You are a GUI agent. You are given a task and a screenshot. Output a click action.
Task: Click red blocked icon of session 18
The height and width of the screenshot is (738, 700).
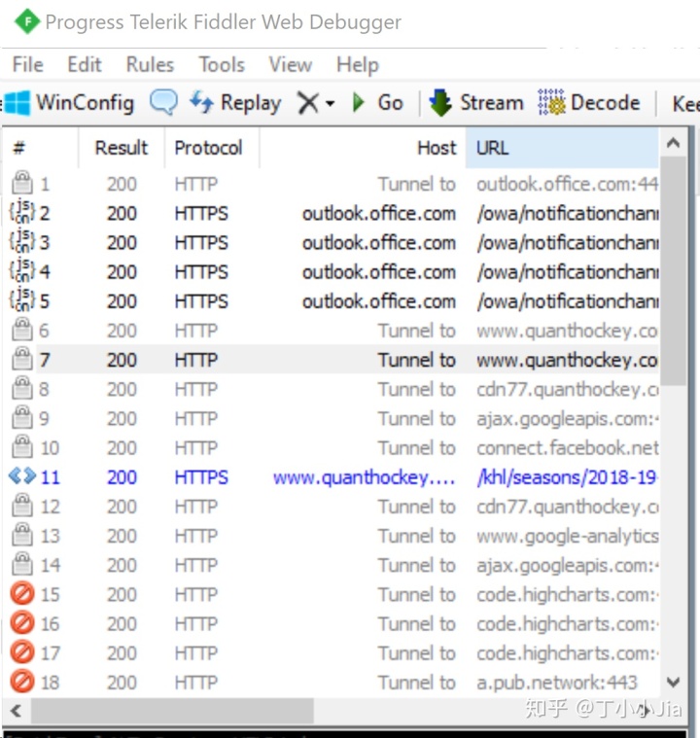pyautogui.click(x=22, y=682)
